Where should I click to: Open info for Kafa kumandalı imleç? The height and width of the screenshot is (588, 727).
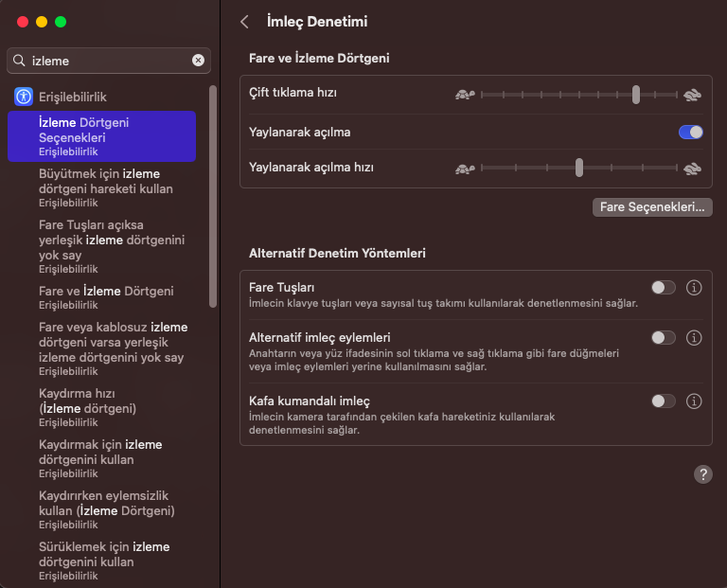[693, 401]
